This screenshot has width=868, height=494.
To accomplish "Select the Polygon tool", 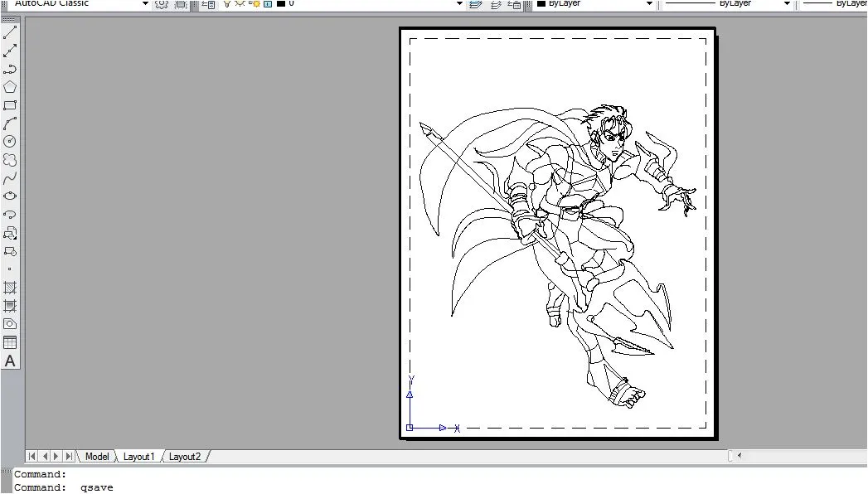I will pos(10,87).
